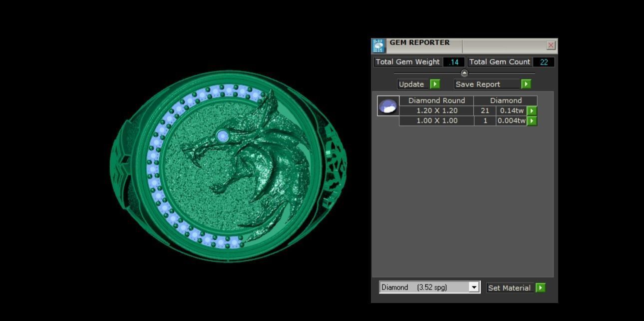The width and height of the screenshot is (644, 321).
Task: Select the 1.20 X 1.20 size row
Action: tap(436, 110)
